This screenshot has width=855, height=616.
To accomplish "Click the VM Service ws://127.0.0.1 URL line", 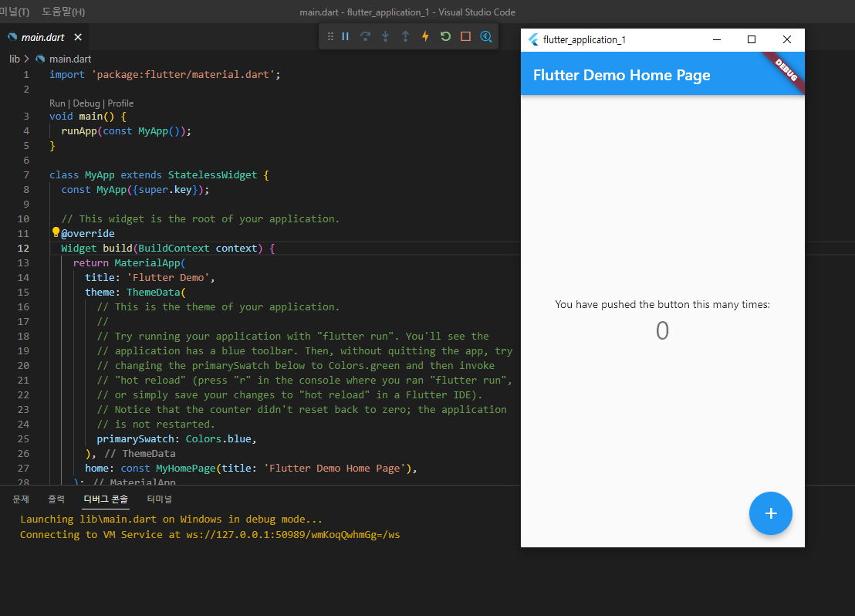I will [210, 535].
